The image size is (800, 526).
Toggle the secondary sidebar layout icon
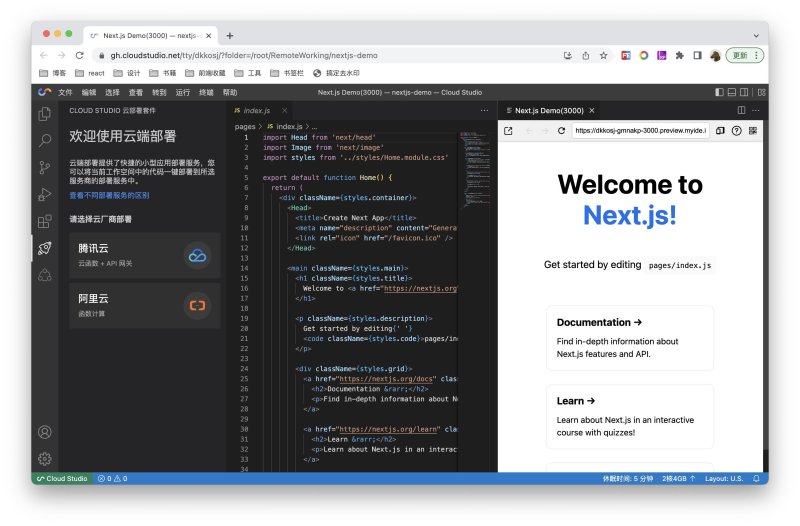(x=744, y=92)
